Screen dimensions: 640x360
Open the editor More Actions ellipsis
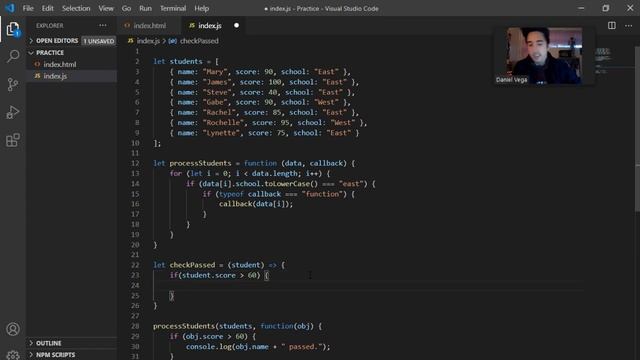pos(629,25)
